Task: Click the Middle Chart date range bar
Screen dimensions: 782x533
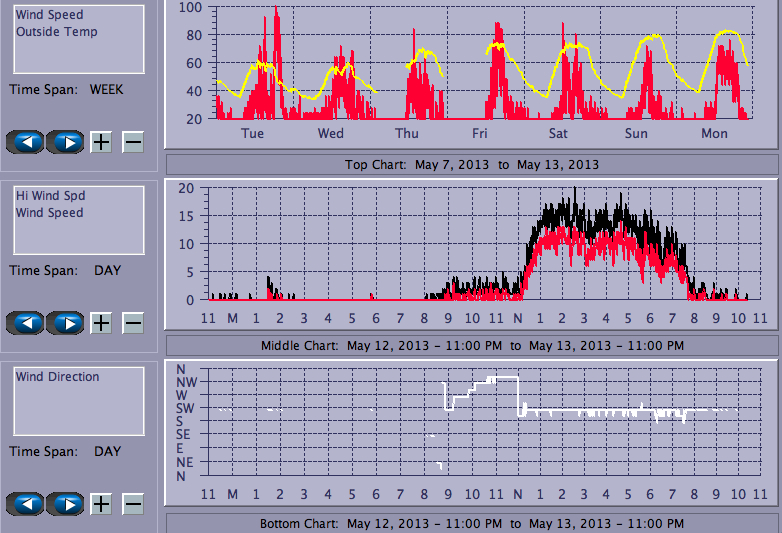Action: coord(471,346)
